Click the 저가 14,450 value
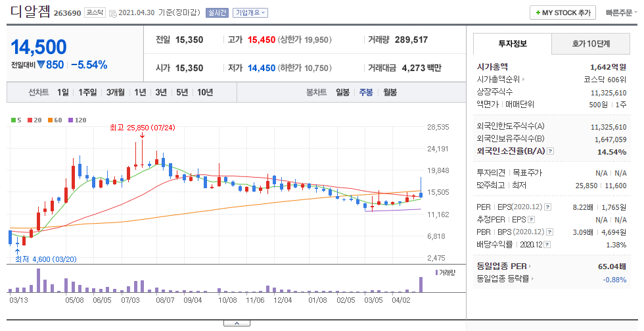The height and width of the screenshot is (331, 644). 262,68
